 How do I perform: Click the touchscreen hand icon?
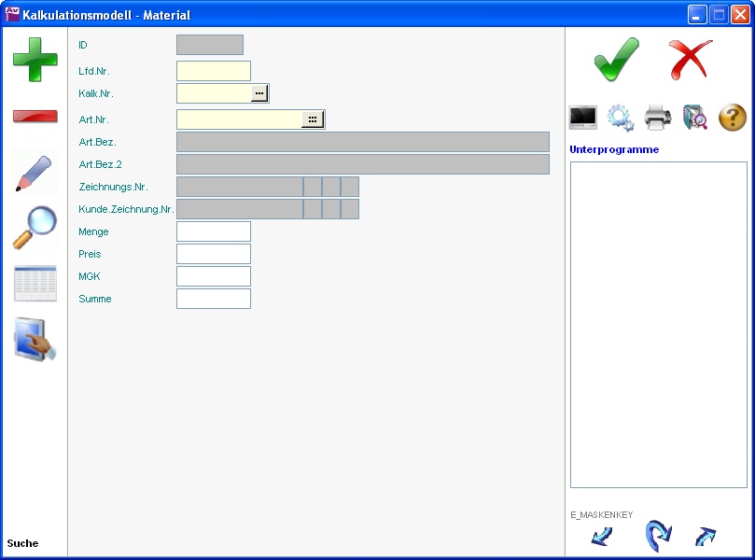click(x=35, y=340)
